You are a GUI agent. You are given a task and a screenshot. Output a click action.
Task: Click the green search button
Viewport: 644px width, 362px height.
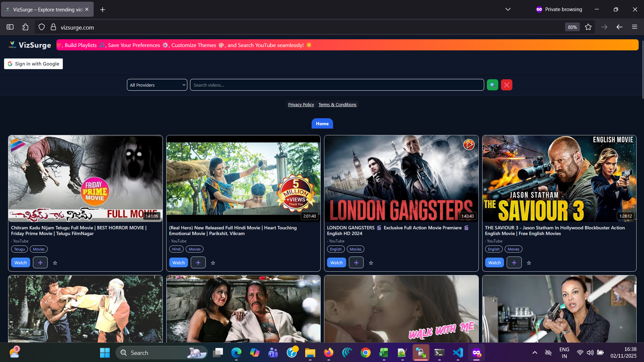click(492, 85)
